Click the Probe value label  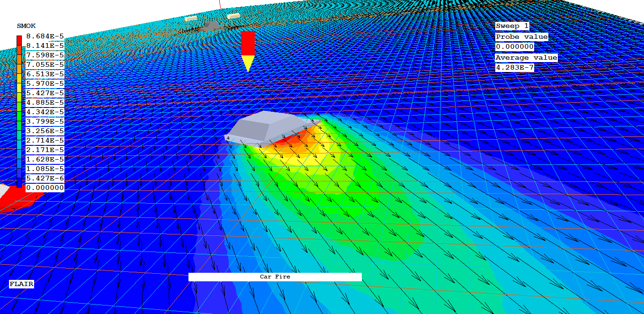tap(521, 36)
